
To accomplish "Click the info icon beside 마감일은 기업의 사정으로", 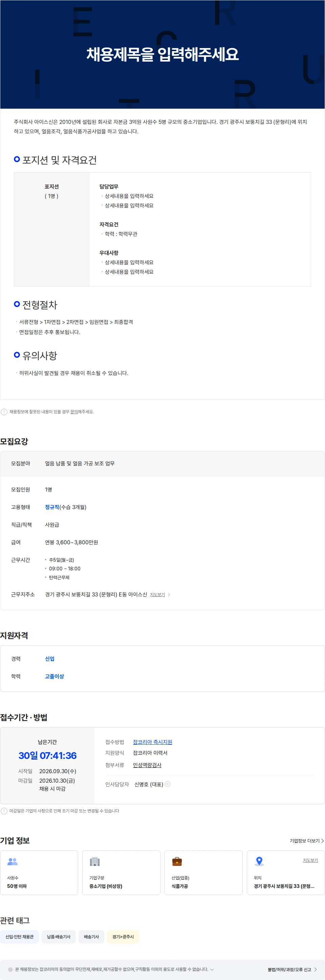I will click(x=4, y=811).
